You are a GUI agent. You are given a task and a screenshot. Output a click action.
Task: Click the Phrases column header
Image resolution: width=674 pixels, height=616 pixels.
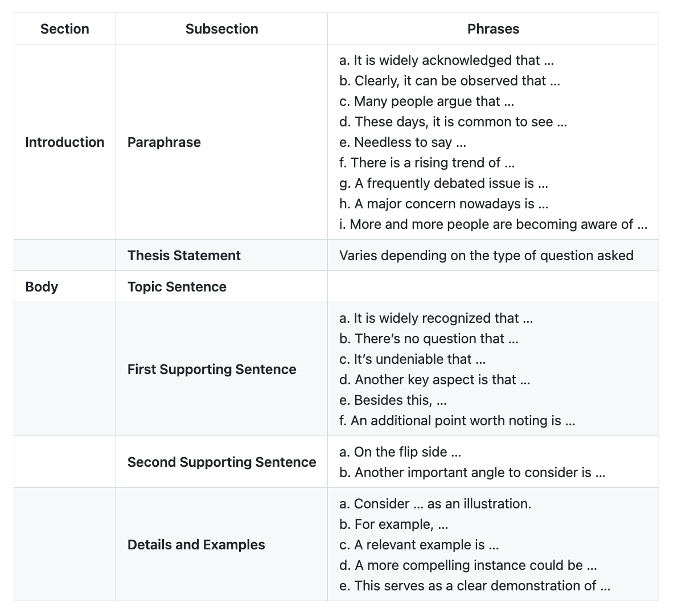493,29
